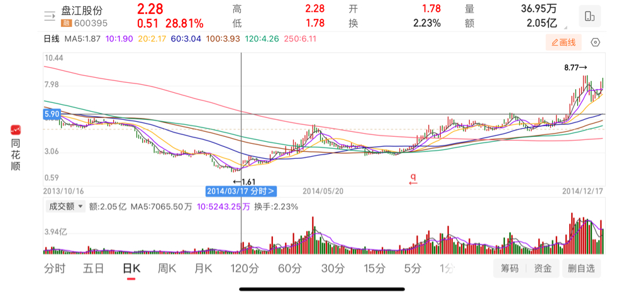Tap the turnover amount 2.05亿 in header

point(542,23)
